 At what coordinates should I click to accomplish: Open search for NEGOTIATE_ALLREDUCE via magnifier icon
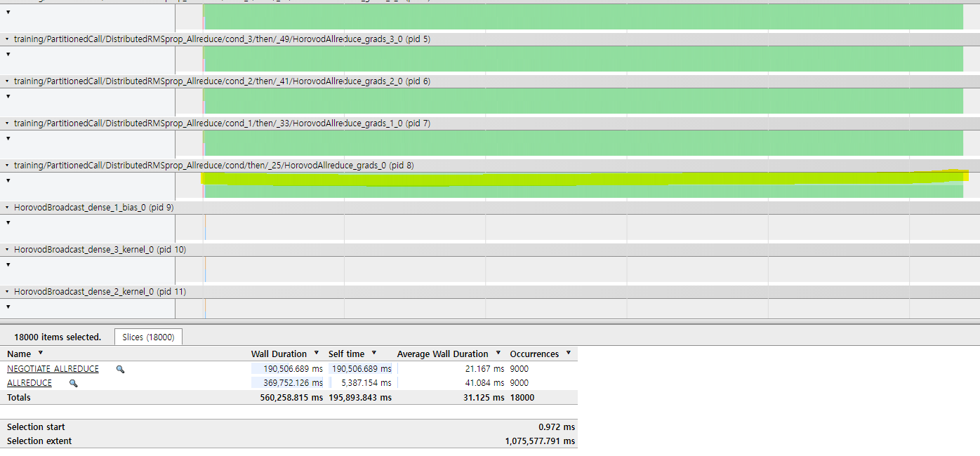[x=120, y=369]
